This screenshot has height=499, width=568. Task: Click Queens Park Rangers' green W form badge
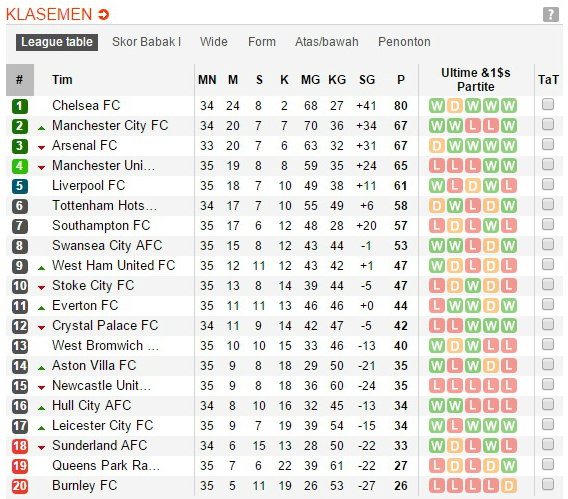509,466
